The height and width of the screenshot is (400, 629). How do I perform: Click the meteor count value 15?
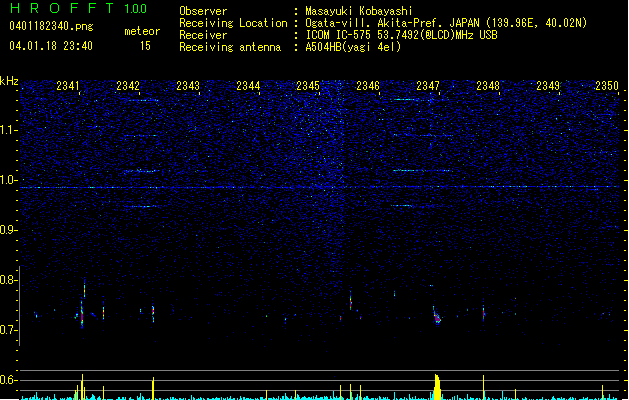[145, 46]
